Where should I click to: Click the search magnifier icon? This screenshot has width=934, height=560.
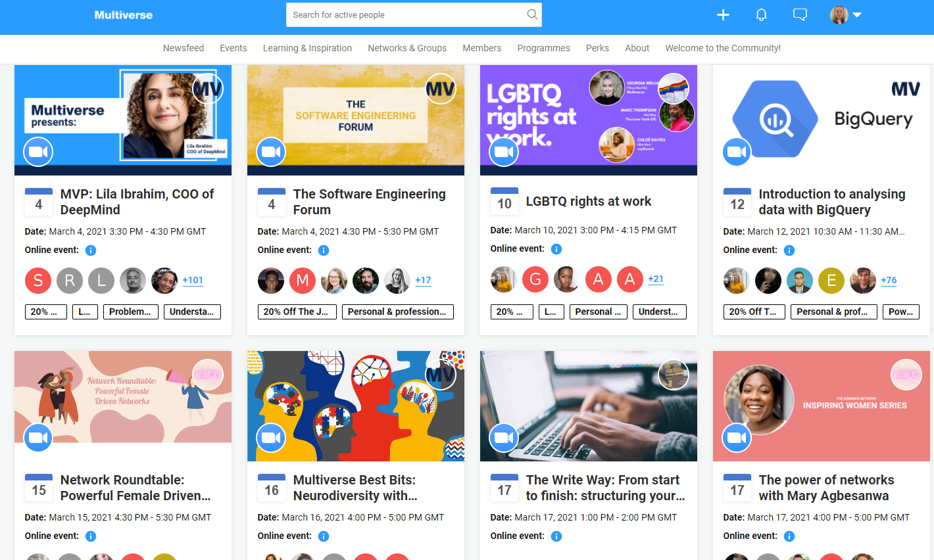click(533, 14)
